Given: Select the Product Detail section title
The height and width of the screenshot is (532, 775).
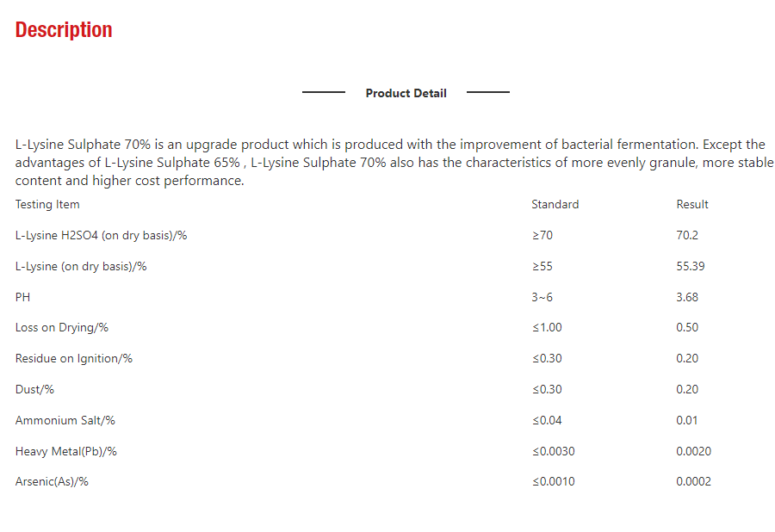Looking at the screenshot, I should coord(406,93).
